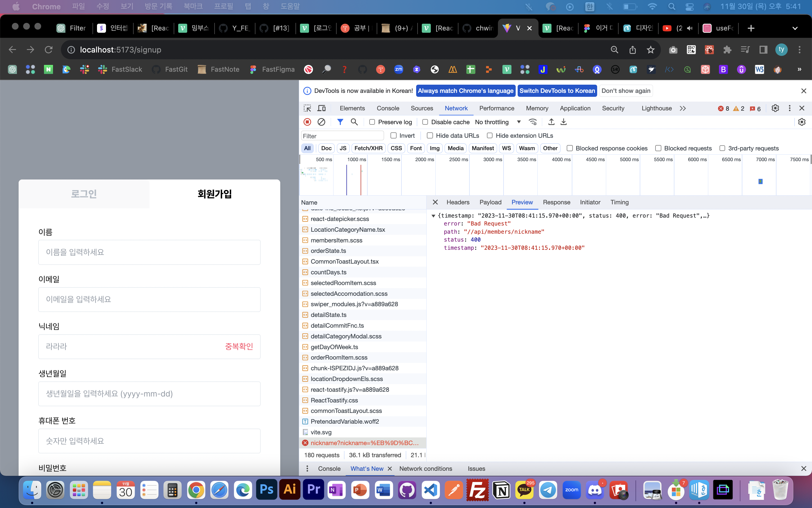Click the 중복확인 nickname check button
This screenshot has width=812, height=508.
point(239,346)
